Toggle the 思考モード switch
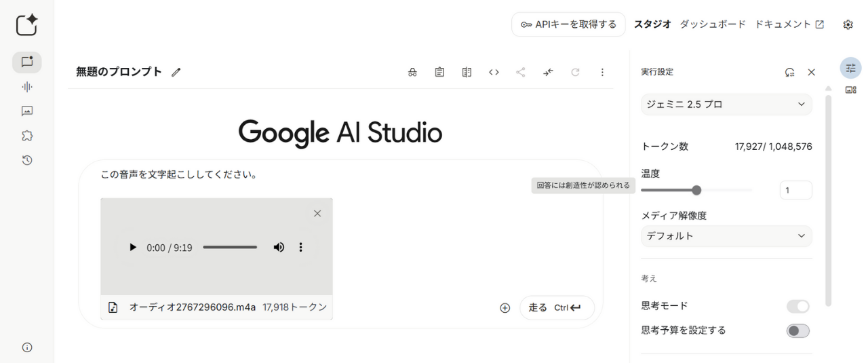868x363 pixels. point(797,307)
